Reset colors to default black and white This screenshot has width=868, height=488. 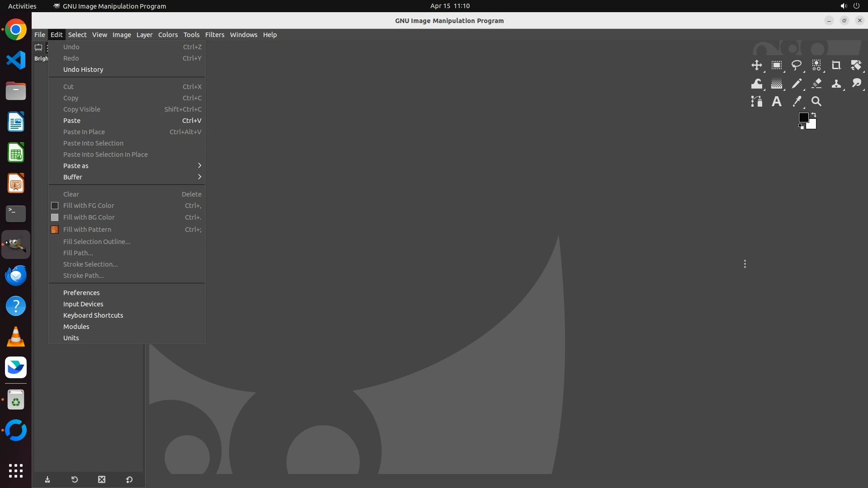[x=801, y=127]
